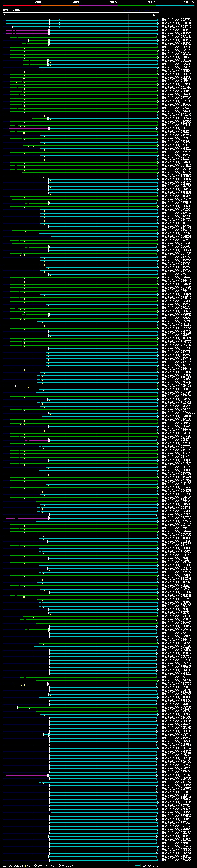Screen dimensions: 197x868
Task: Select the UniRef100_UPI000.. truncated label
Action: click(179, 413)
